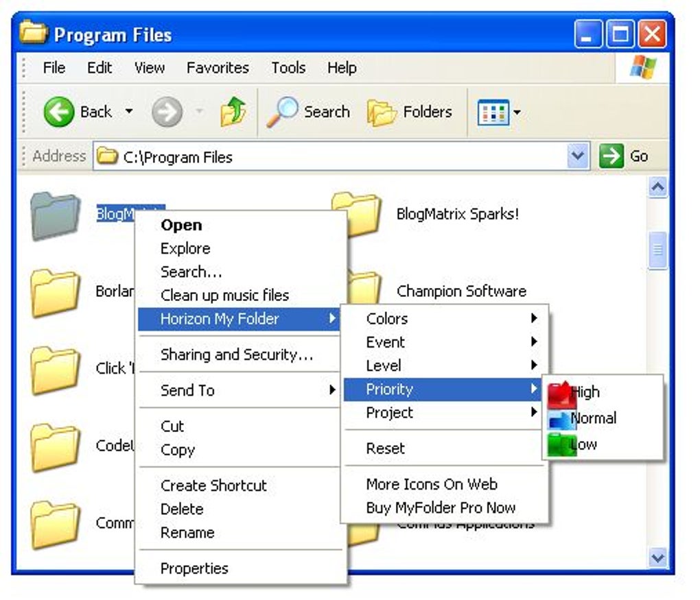
Task: Open folder Properties
Action: click(x=240, y=568)
